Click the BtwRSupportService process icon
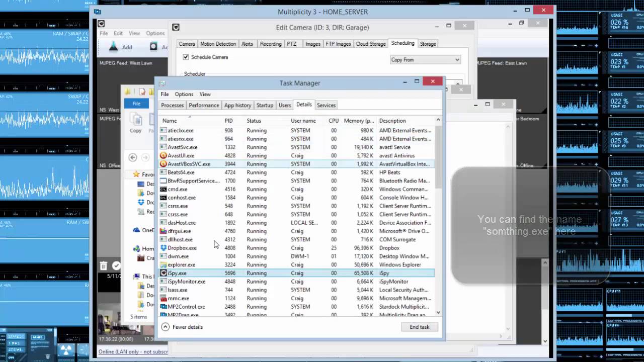644x362 pixels. [x=163, y=180]
